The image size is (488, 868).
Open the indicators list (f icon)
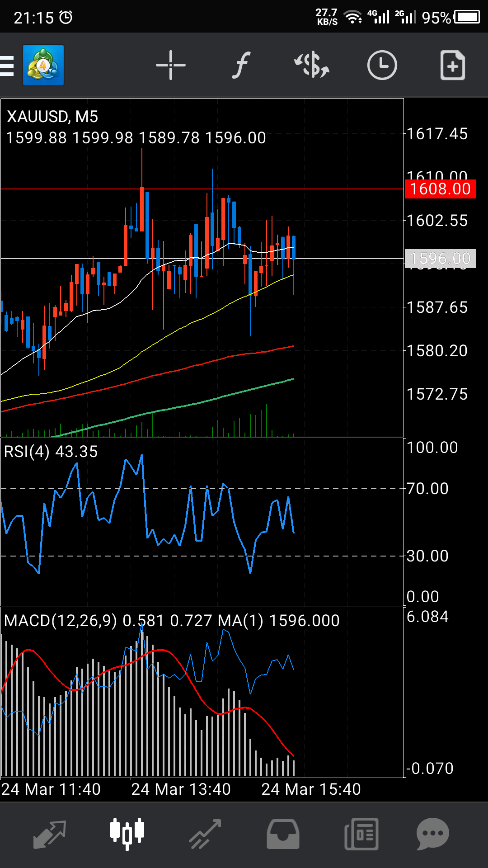click(x=241, y=66)
